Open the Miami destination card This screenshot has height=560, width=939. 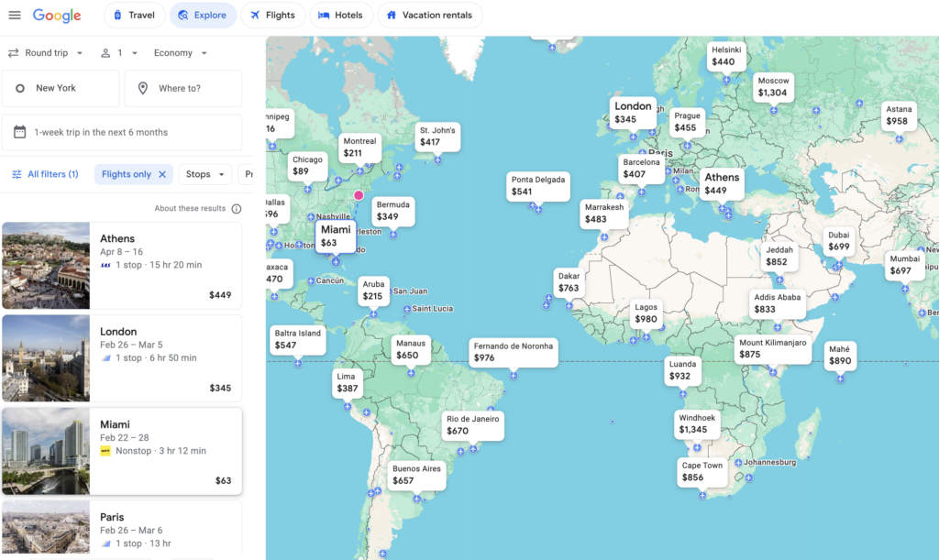[122, 451]
